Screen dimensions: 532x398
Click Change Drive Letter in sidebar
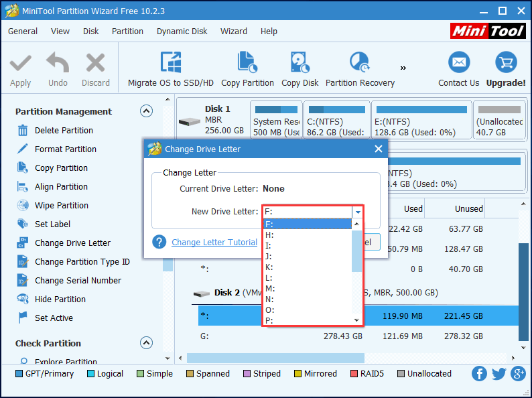point(64,243)
